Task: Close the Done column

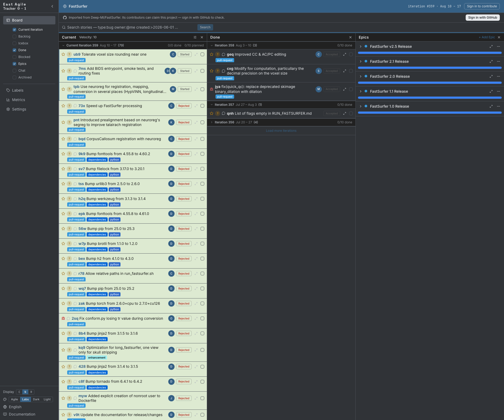Action: [350, 37]
